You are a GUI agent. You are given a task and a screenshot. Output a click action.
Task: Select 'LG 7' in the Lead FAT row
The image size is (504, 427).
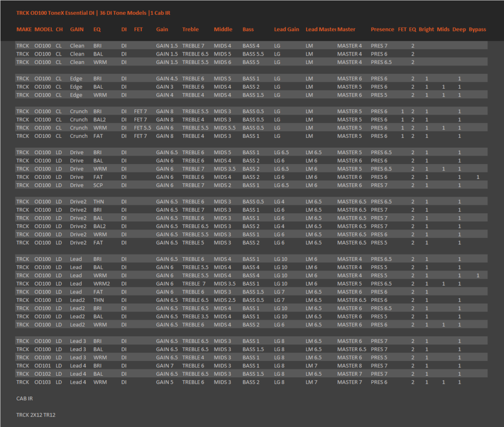point(279,292)
